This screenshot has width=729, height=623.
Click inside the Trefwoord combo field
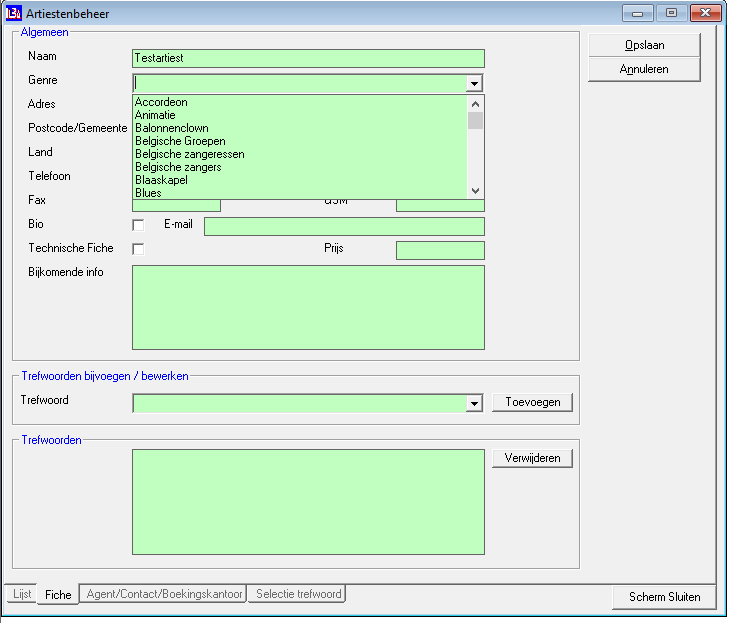pos(300,403)
